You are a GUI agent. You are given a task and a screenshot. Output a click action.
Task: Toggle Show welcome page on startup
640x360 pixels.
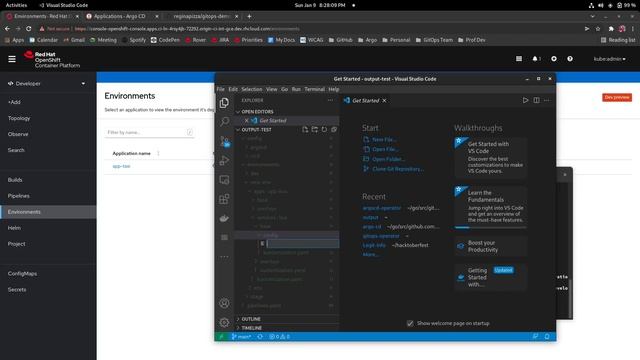click(410, 323)
